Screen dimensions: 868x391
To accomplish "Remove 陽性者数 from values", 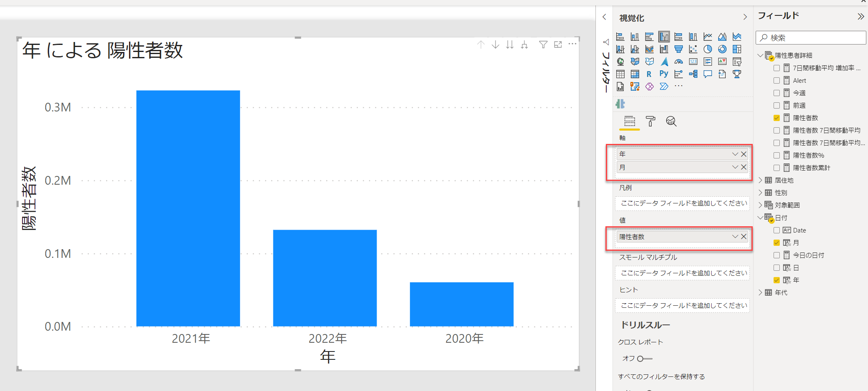I will click(744, 237).
